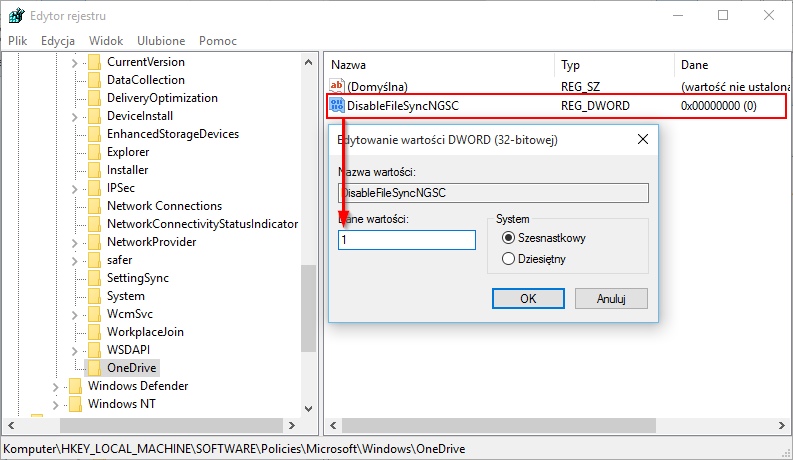
Task: Click the REG_SZ type cell
Action: point(580,86)
